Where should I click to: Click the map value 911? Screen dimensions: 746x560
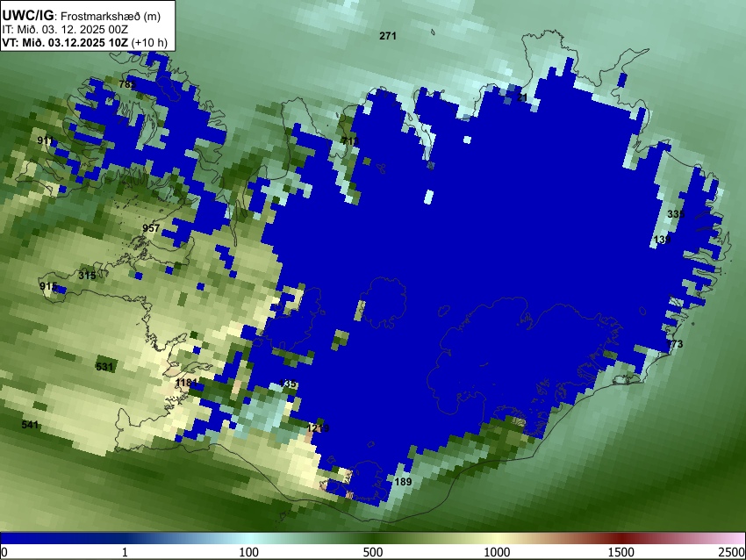tap(45, 140)
